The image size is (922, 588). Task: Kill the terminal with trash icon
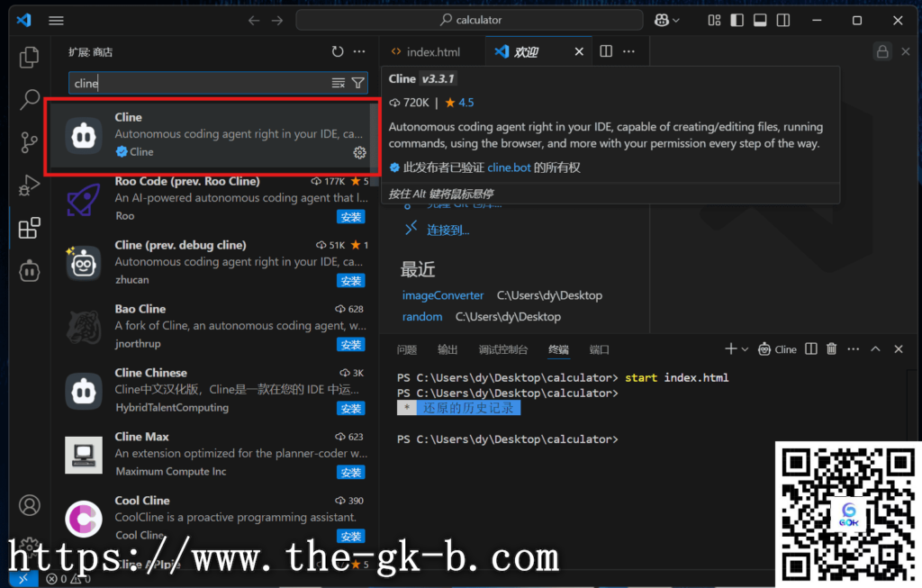(x=831, y=349)
